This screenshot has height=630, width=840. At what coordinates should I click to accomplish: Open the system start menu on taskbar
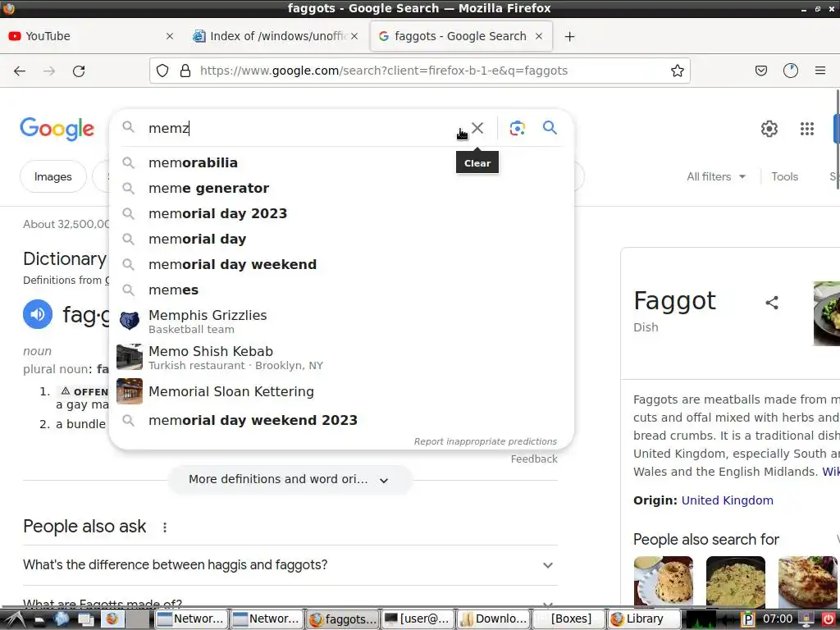coord(15,619)
